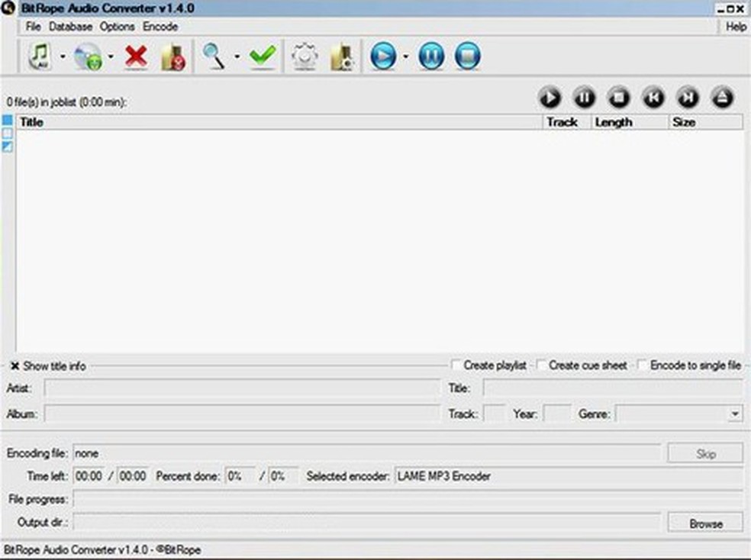Expand the Genre combo box
This screenshot has width=751, height=560.
coord(735,414)
